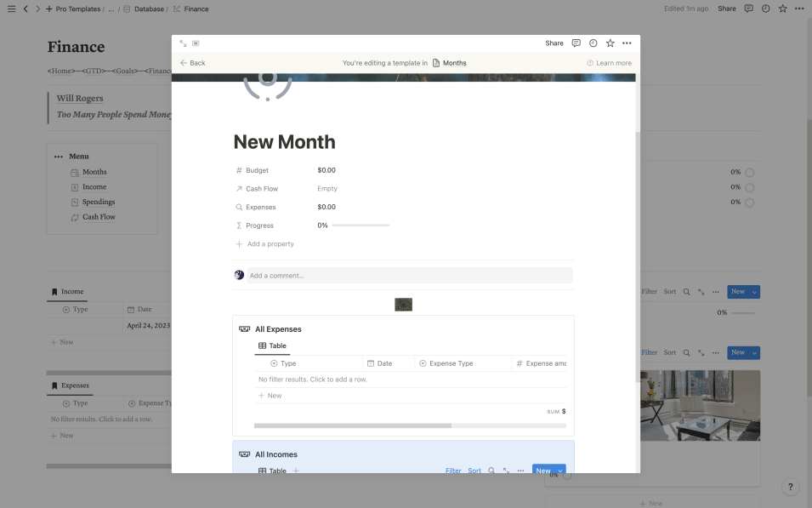Click the help question mark button
Image resolution: width=812 pixels, height=508 pixels.
(790, 487)
